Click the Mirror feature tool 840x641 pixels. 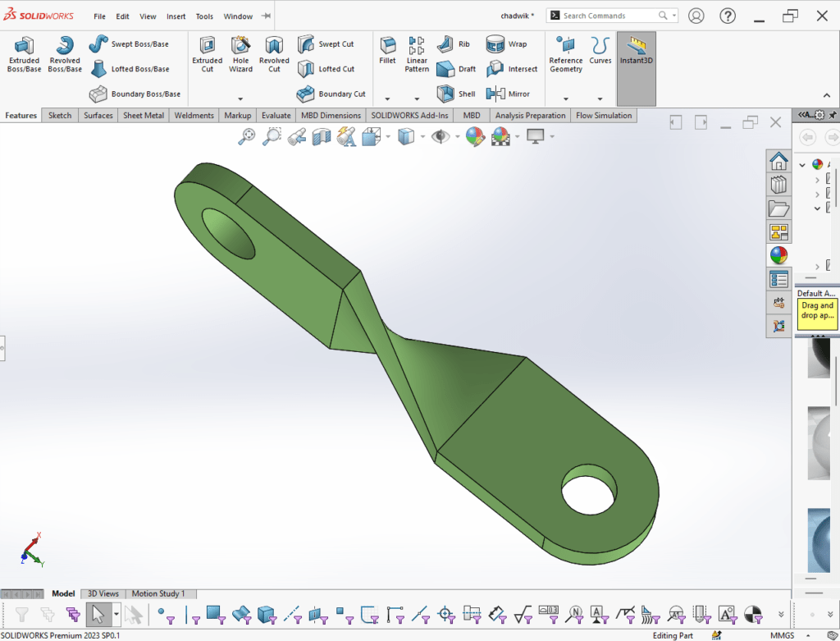click(509, 94)
